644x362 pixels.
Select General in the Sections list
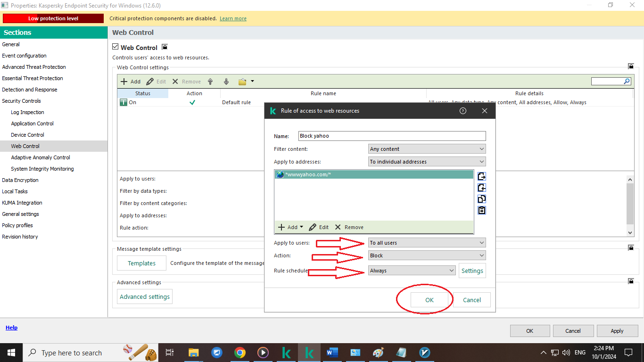click(11, 44)
